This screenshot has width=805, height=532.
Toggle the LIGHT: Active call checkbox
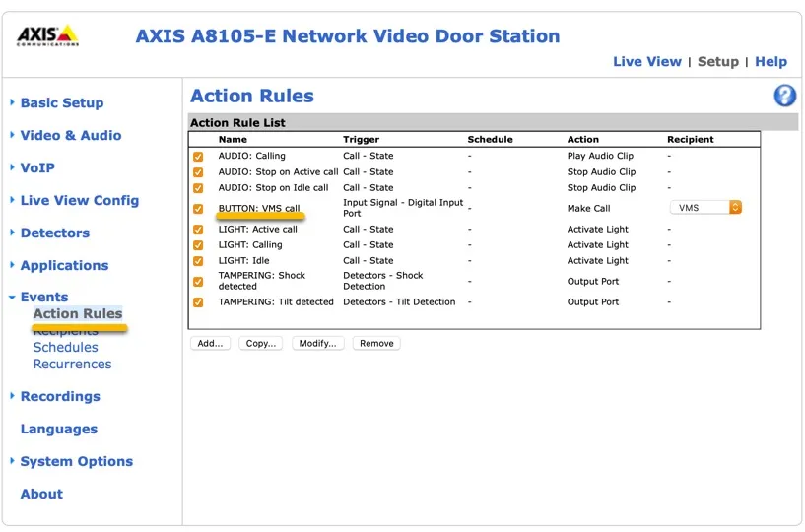[x=198, y=230]
